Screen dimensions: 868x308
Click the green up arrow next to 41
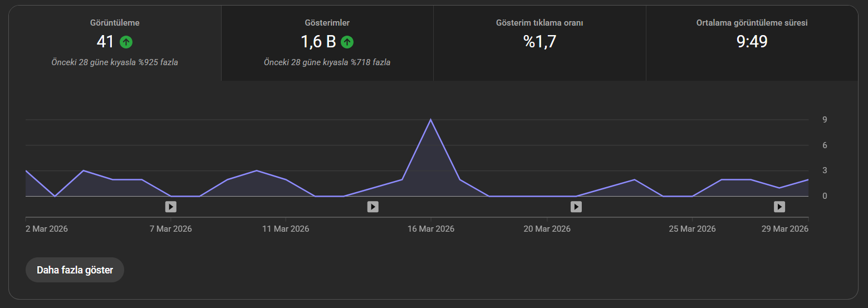point(126,42)
